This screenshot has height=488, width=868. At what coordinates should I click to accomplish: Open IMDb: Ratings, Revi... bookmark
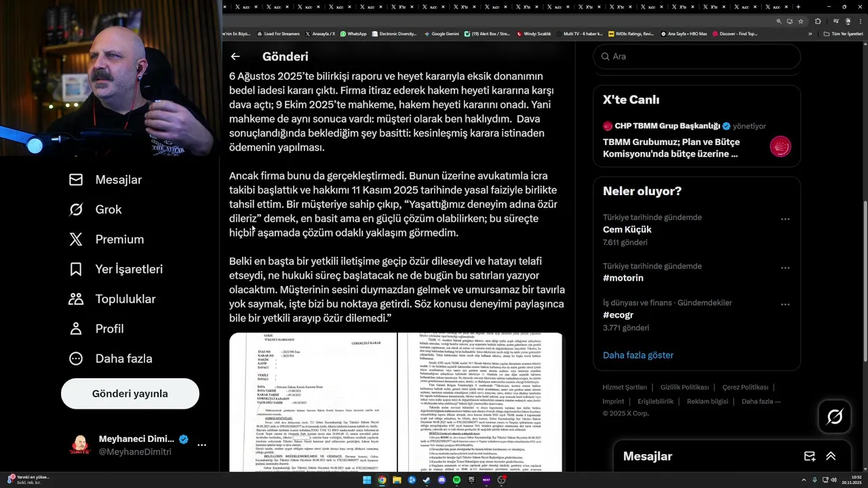pyautogui.click(x=631, y=33)
